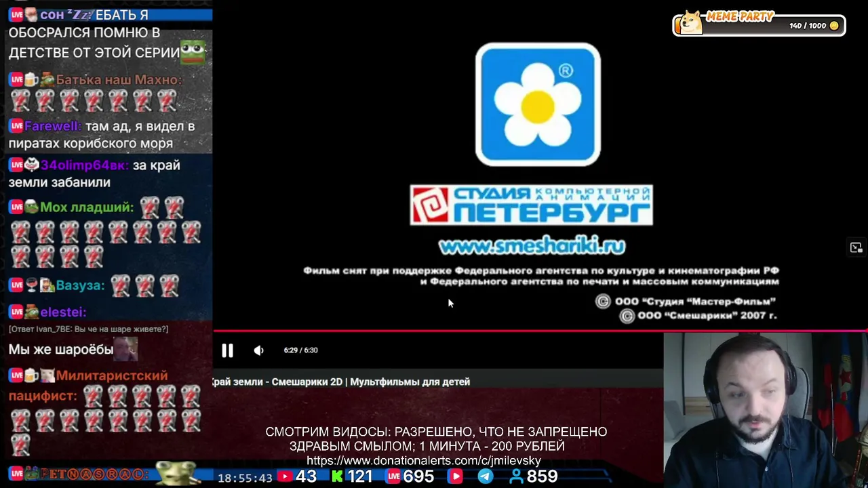Viewport: 868px width, 488px height.
Task: Select chat username Батька наш Махно
Action: 118,80
